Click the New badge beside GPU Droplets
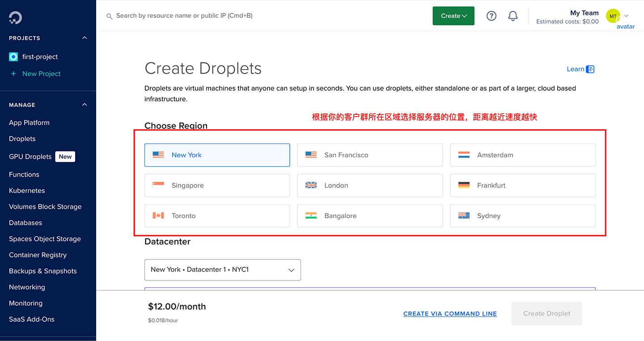The image size is (644, 341). (65, 156)
